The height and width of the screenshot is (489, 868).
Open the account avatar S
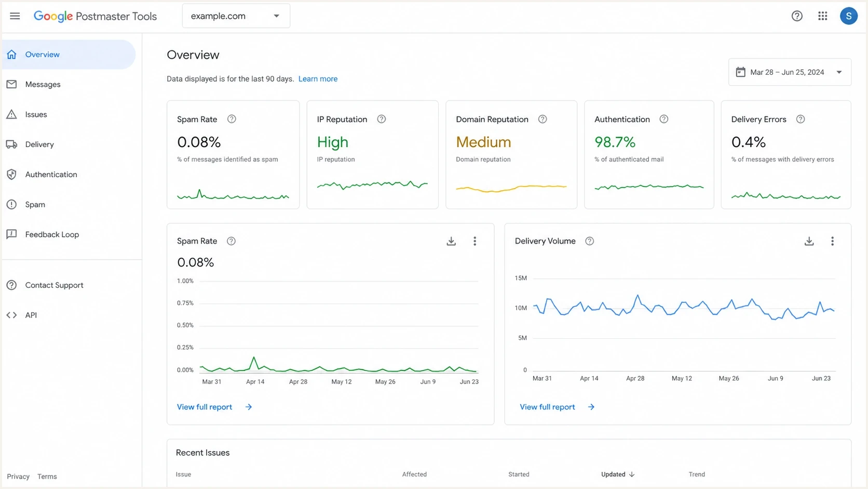[849, 16]
